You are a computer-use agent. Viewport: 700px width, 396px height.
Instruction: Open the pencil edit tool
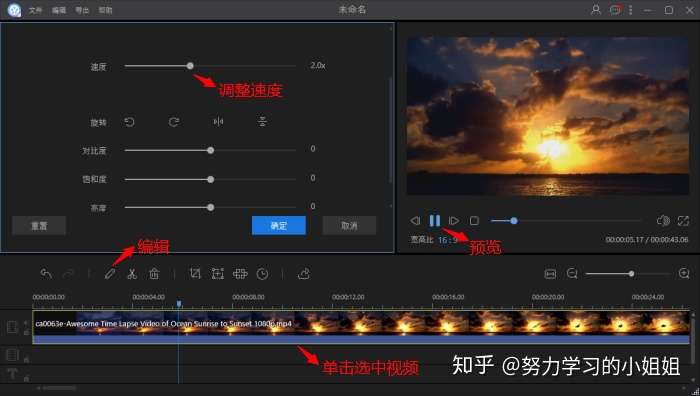point(110,274)
